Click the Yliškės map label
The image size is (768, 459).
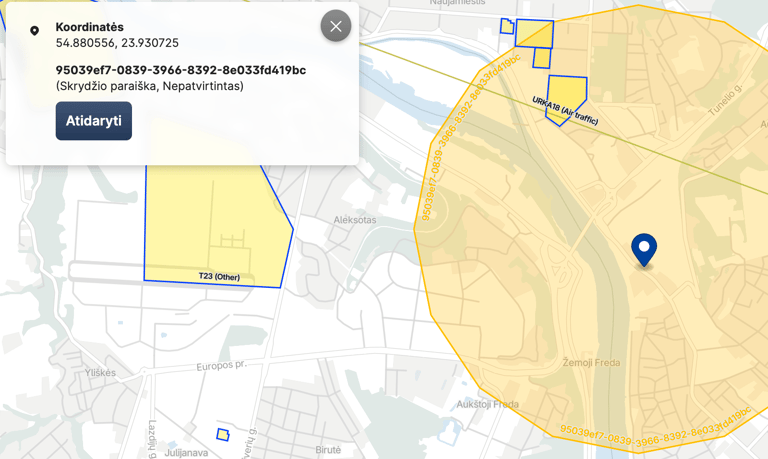click(100, 373)
